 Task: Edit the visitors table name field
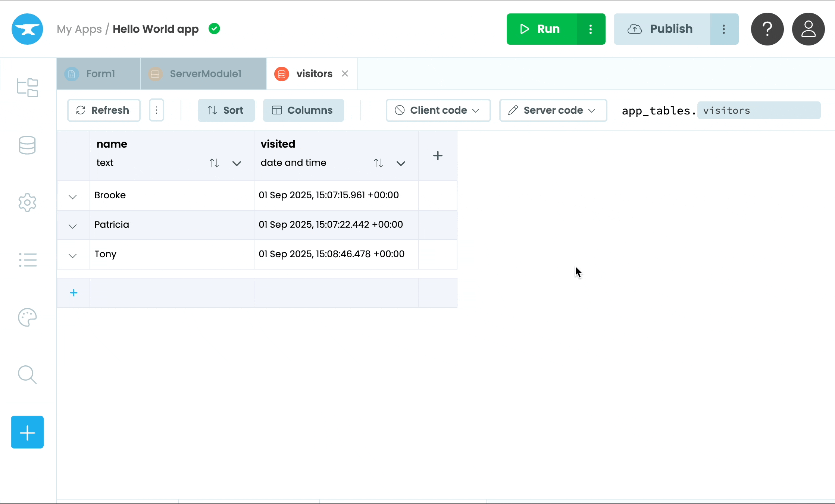(759, 110)
